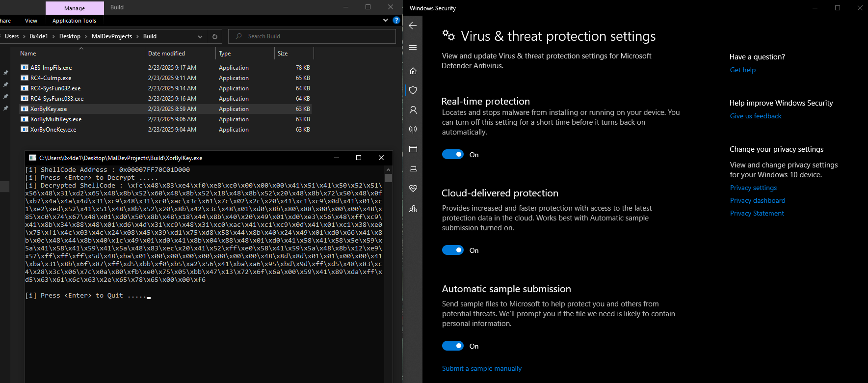Image resolution: width=868 pixels, height=383 pixels.
Task: Click the console vertical scrollbar thumb
Action: 388,178
